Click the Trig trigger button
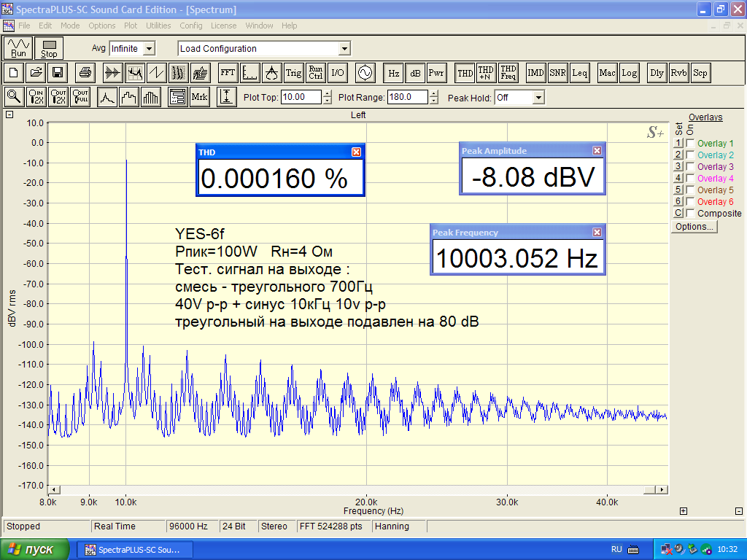747x560 pixels. click(x=293, y=73)
